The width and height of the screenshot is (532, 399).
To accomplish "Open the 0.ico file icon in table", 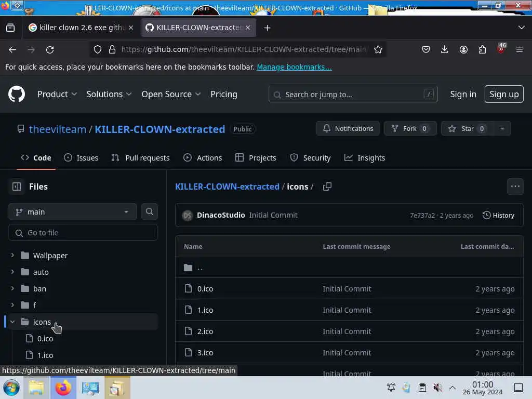I will [188, 288].
